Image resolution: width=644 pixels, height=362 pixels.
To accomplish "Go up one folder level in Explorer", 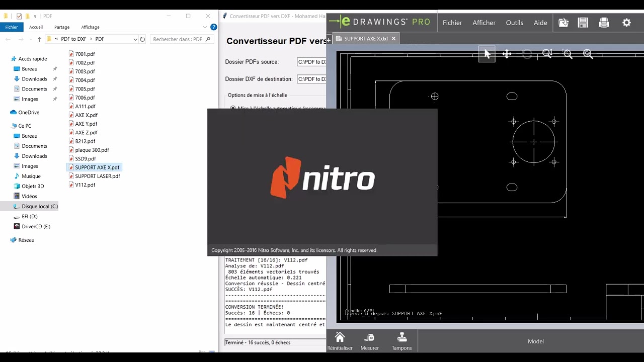I will click(39, 39).
